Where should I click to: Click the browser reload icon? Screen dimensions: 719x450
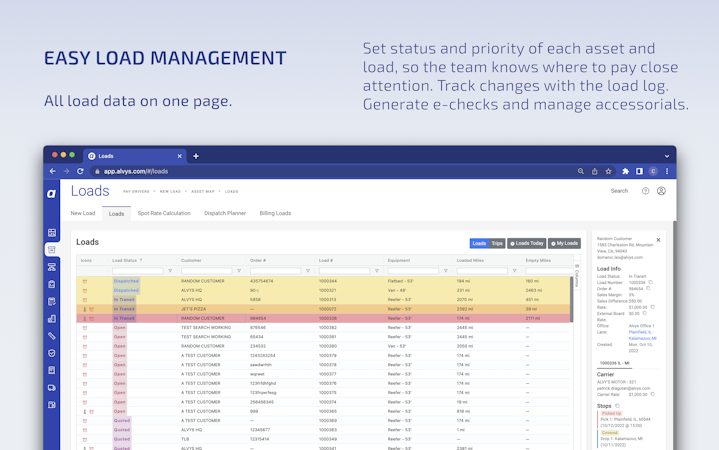pyautogui.click(x=80, y=171)
